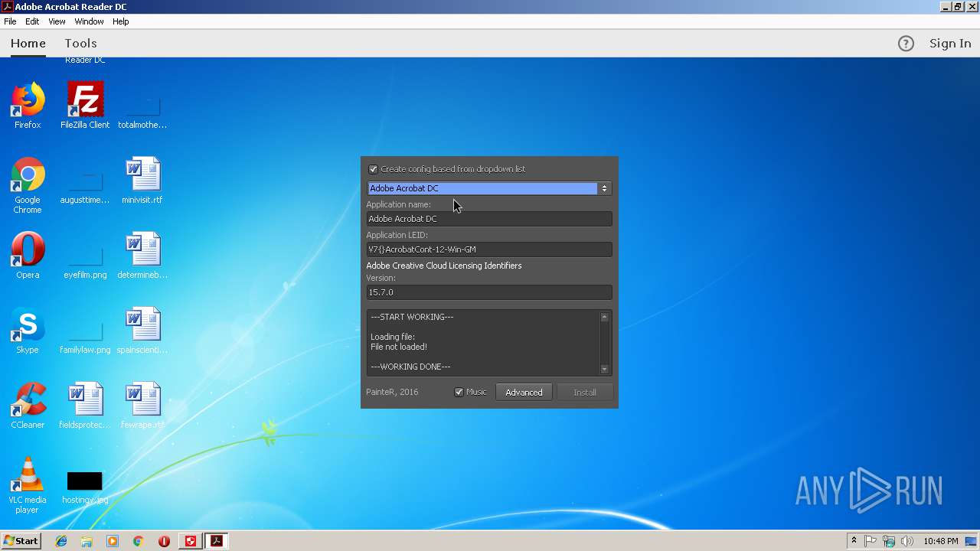Screen dimensions: 980x551
Task: Open the Windows Start menu
Action: click(x=21, y=541)
